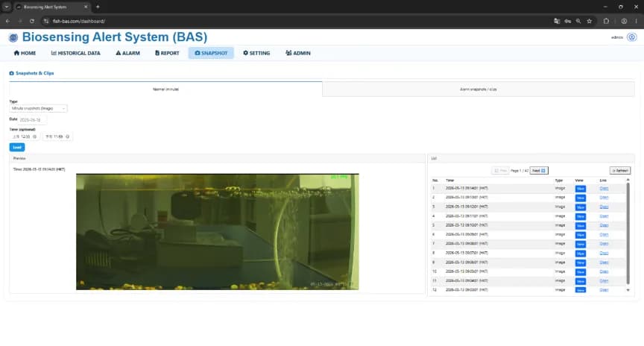Click the start time input field
Viewport: 644px width, 346px height.
tap(25, 136)
